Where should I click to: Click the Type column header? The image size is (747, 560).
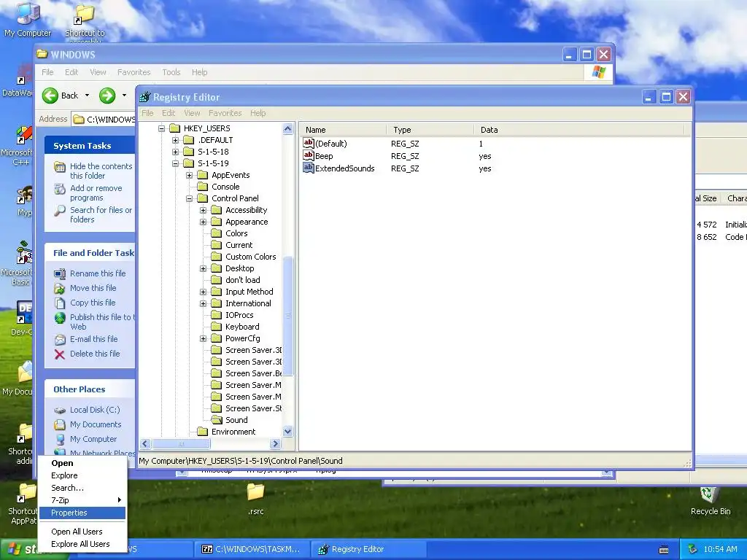[x=430, y=130]
